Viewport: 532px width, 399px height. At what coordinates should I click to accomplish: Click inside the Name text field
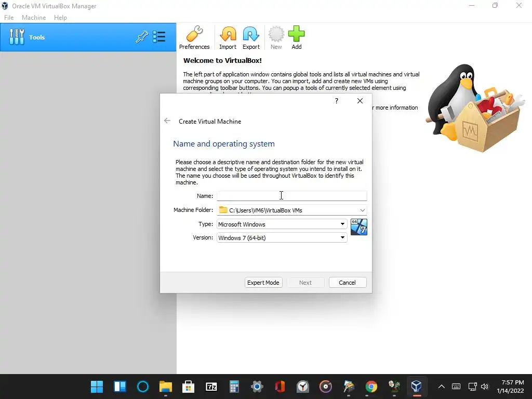point(292,196)
